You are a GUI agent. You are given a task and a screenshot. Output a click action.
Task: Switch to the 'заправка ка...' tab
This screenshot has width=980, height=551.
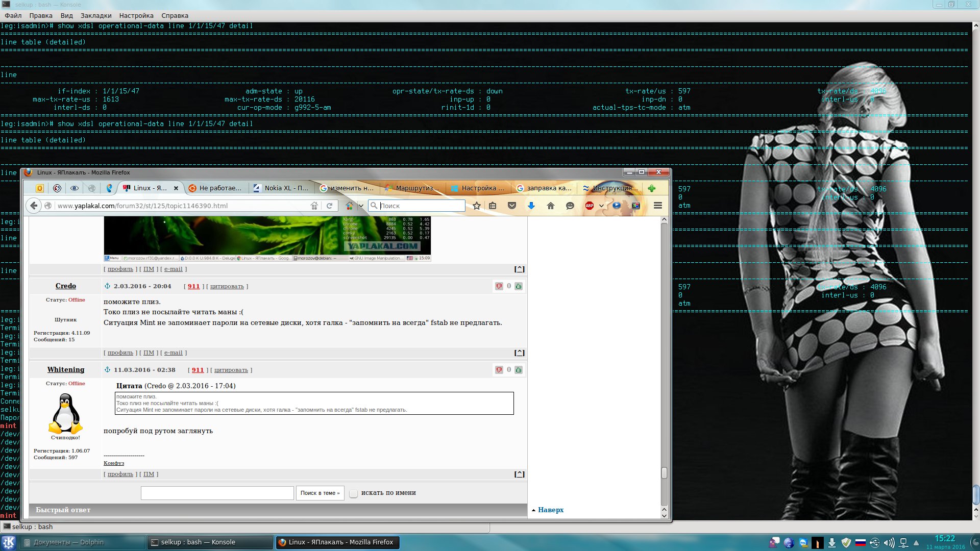(544, 188)
